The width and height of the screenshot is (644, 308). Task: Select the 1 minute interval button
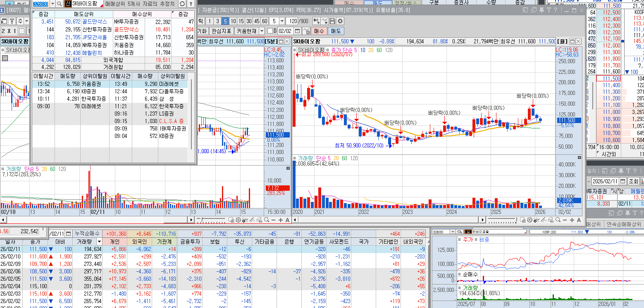[x=210, y=21]
